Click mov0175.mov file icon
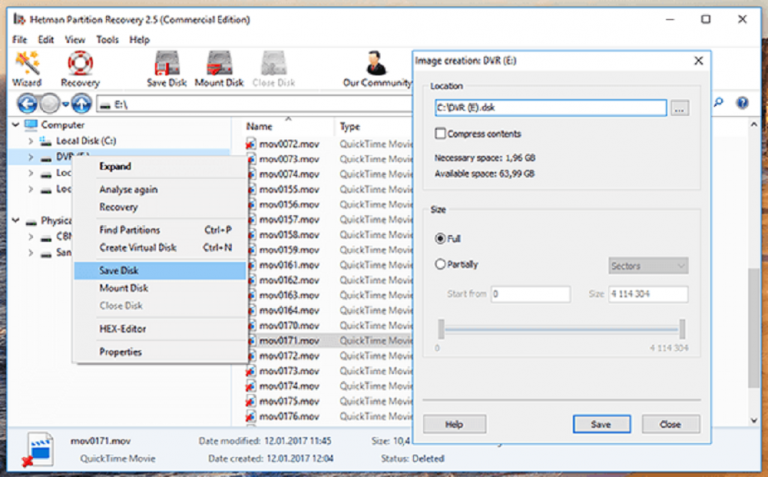Viewport: 768px width, 477px height. [251, 401]
